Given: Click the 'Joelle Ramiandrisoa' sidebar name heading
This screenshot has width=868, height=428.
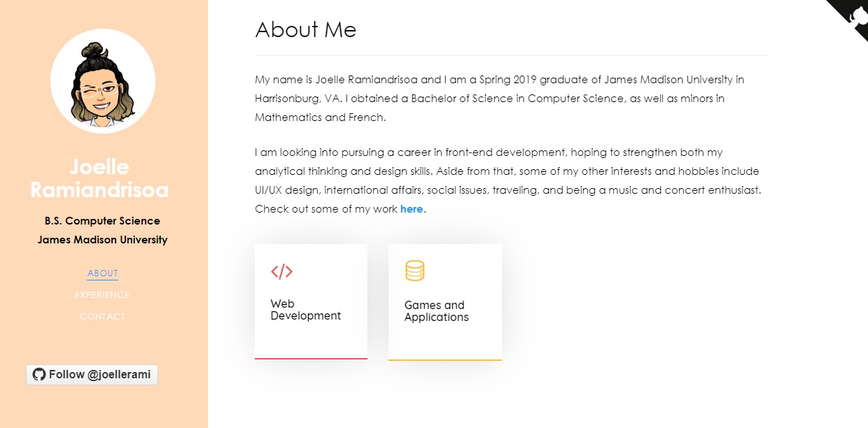Looking at the screenshot, I should (99, 178).
